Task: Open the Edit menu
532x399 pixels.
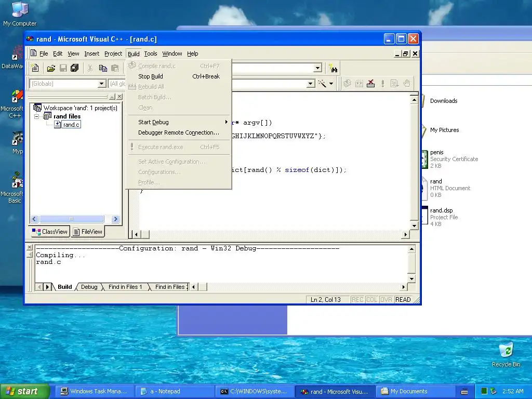Action: tap(58, 54)
